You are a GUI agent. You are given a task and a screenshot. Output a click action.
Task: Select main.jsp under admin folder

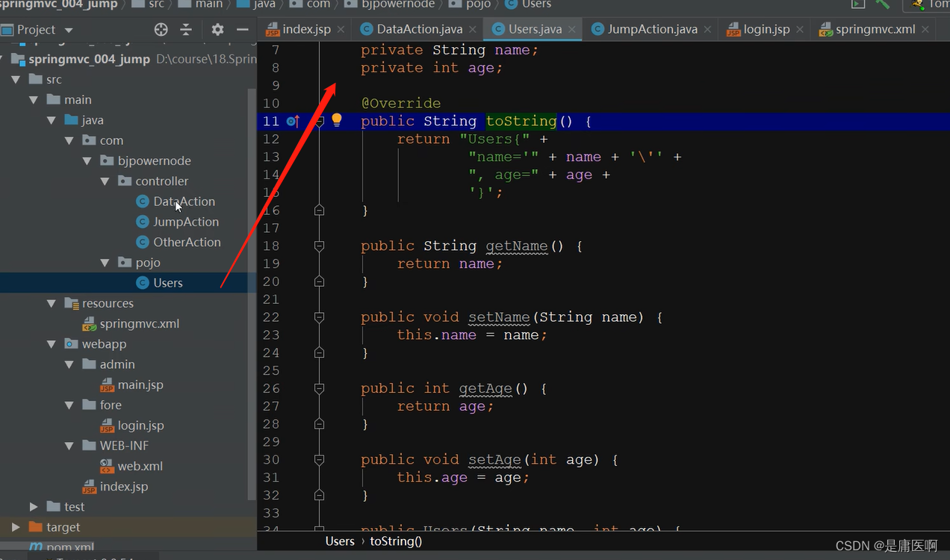(x=140, y=385)
